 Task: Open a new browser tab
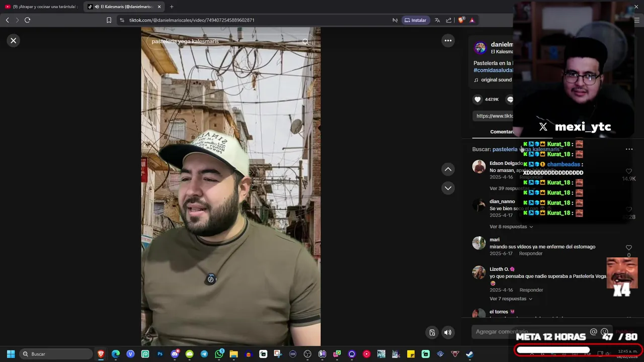(172, 7)
